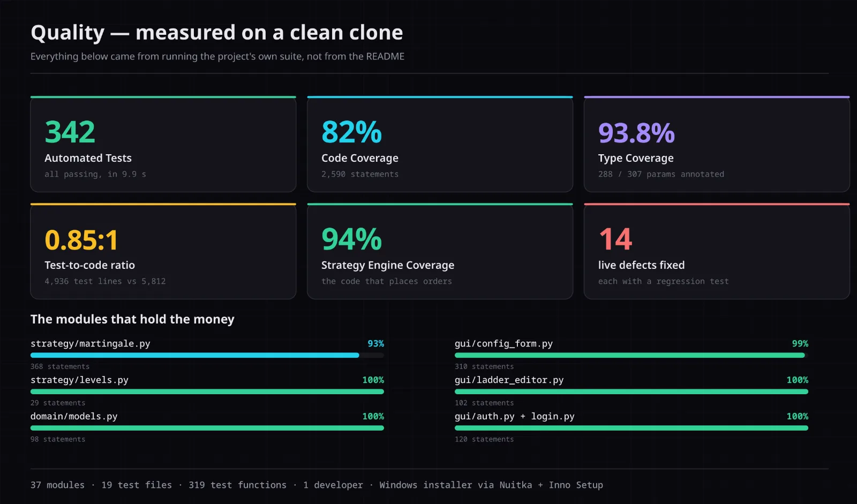Click the strategy/martingale.py module name
Image resolution: width=857 pixels, height=504 pixels.
click(91, 344)
